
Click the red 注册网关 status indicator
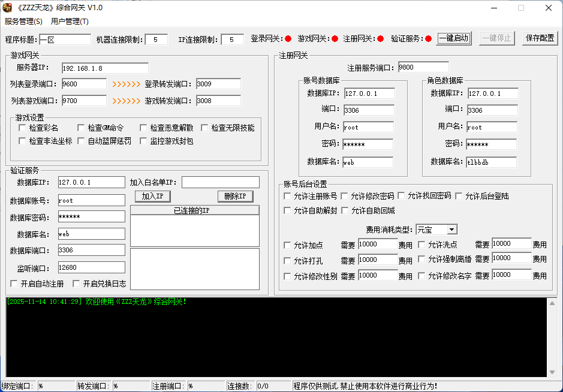click(x=380, y=39)
